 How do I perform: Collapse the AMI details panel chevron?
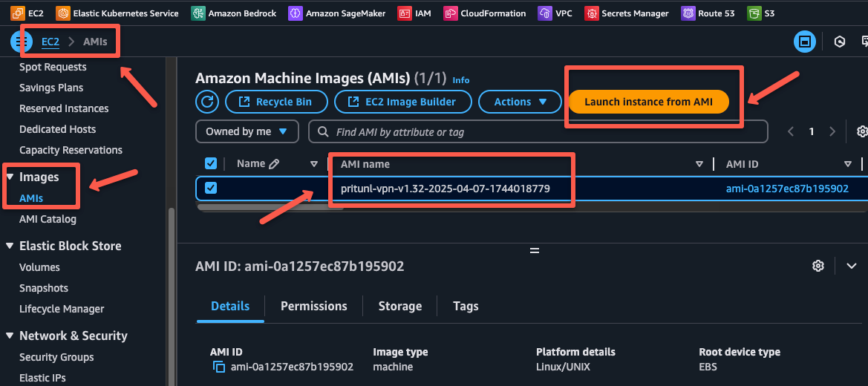[852, 266]
